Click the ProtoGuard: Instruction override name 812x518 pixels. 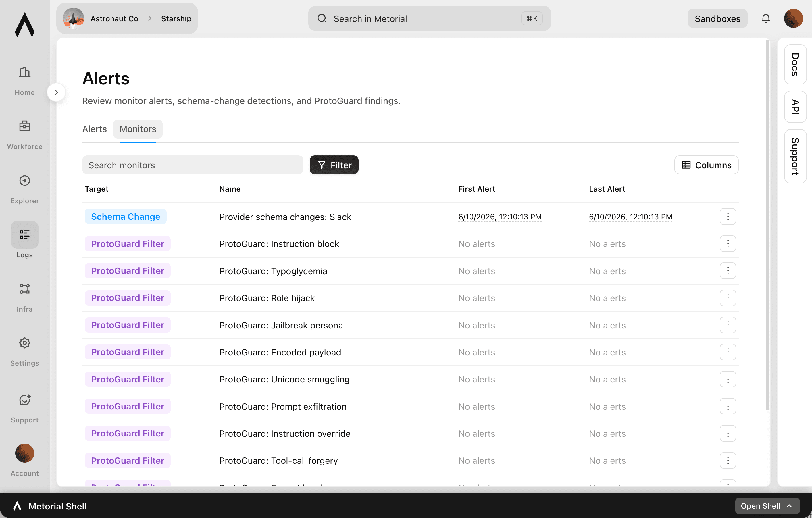coord(285,433)
